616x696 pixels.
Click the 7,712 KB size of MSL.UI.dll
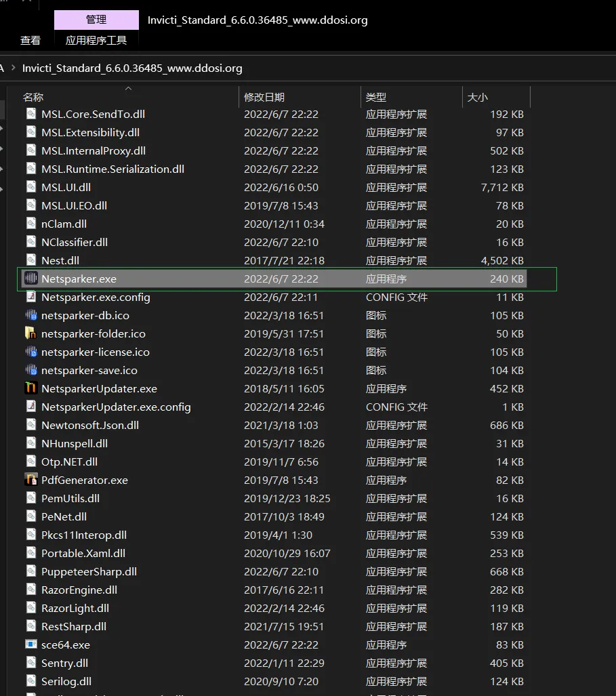coord(502,187)
